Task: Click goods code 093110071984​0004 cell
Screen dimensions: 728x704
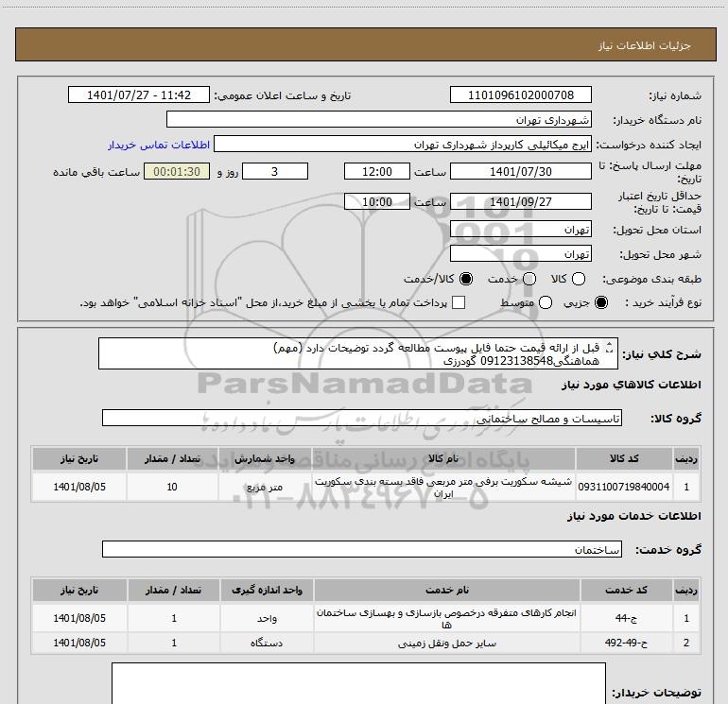Action: (624, 487)
